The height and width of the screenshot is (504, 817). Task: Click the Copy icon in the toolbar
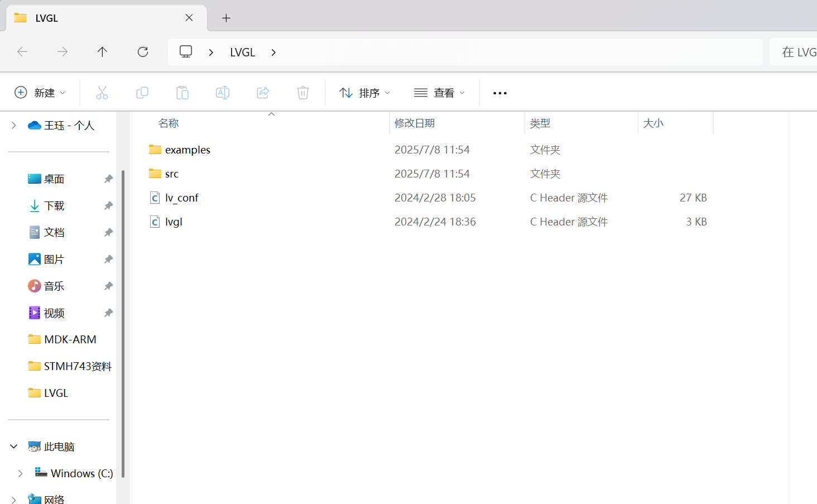point(142,93)
